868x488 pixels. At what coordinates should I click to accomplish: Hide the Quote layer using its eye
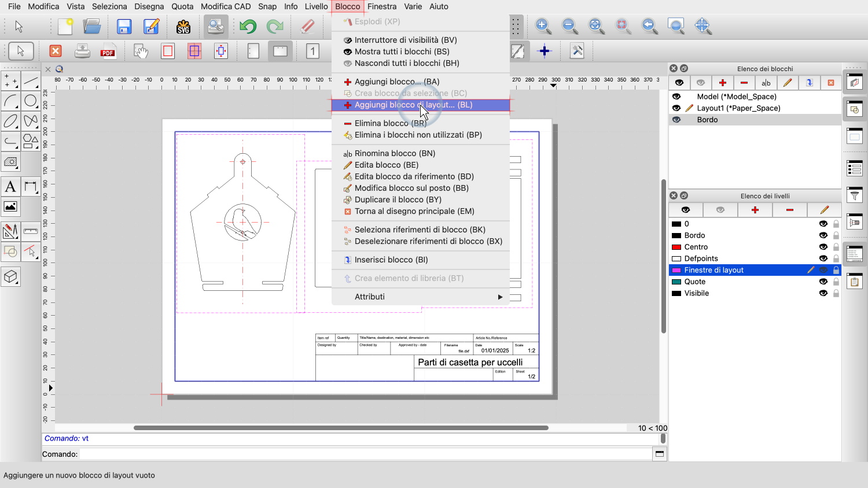tap(823, 282)
